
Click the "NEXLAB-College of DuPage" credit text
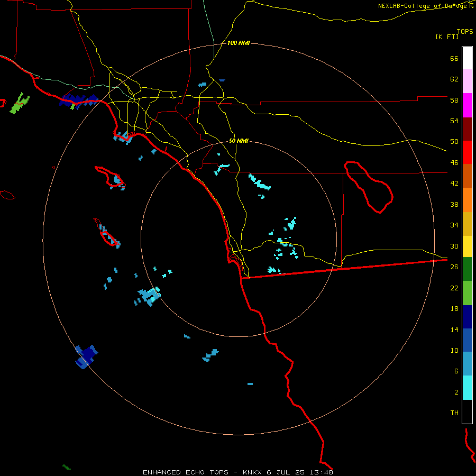click(423, 6)
